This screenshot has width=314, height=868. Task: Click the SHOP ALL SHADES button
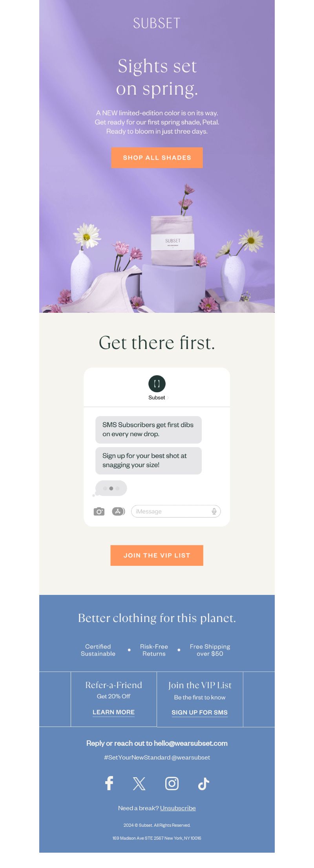[157, 158]
